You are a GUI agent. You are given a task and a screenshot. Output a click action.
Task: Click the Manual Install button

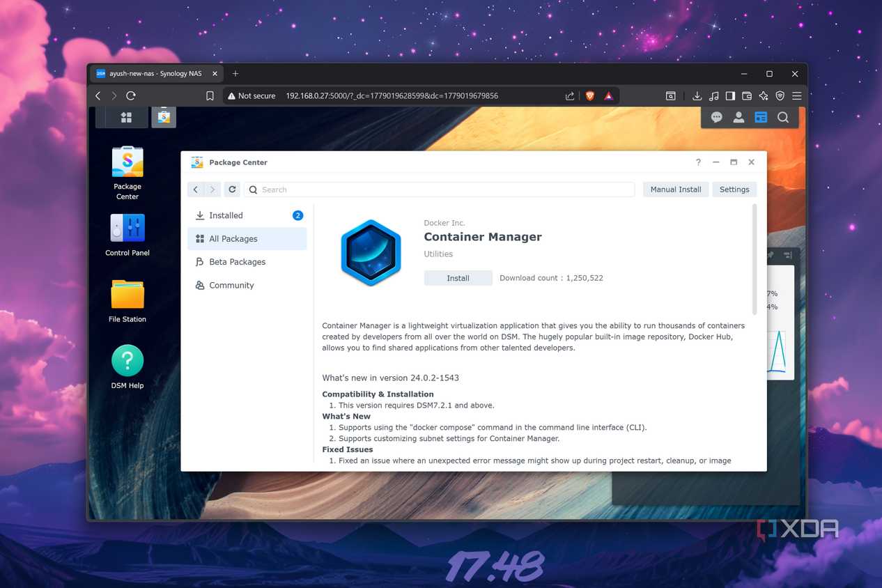click(x=676, y=189)
